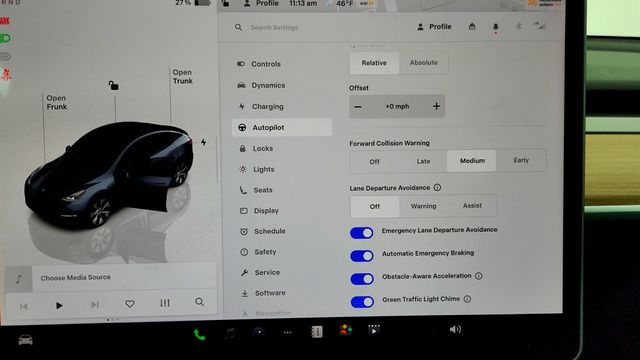
Task: Open notifications bell icon
Action: pos(496,27)
